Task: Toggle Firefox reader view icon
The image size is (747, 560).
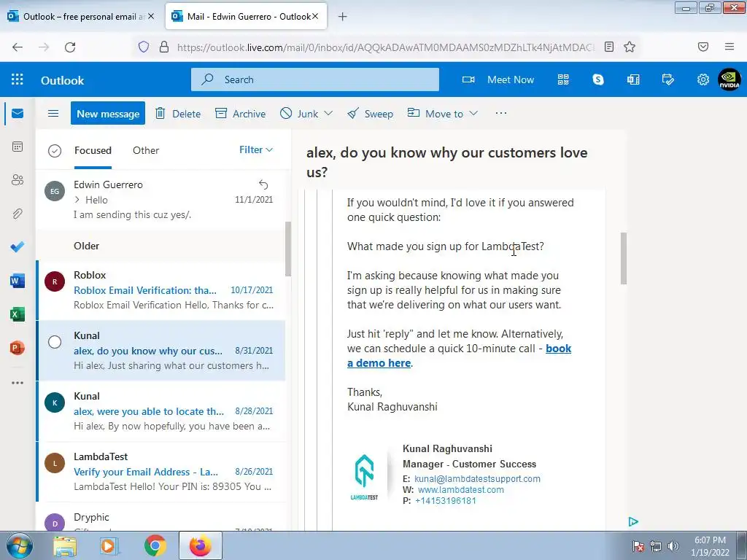Action: pos(609,47)
